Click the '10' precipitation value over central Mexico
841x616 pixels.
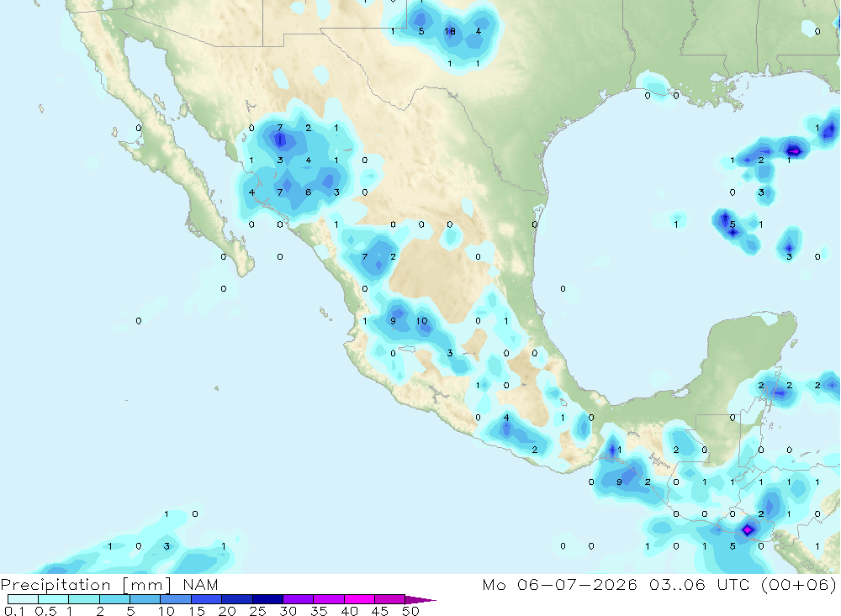[421, 320]
